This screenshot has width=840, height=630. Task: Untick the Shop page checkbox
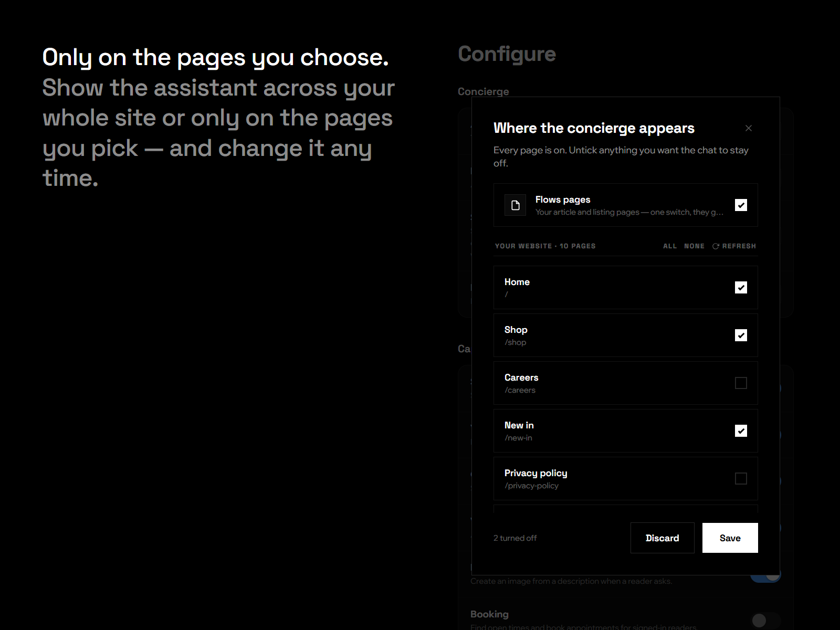(x=741, y=335)
